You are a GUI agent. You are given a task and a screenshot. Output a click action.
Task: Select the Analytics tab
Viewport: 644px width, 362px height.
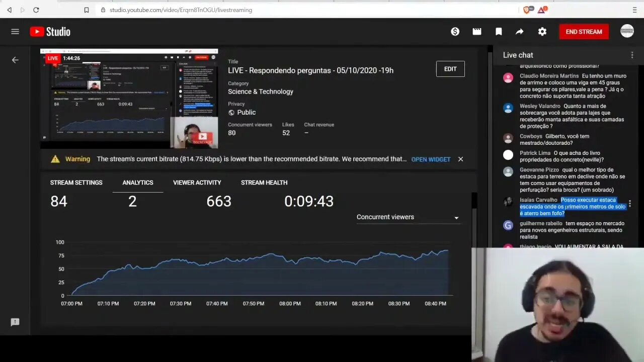pos(138,183)
